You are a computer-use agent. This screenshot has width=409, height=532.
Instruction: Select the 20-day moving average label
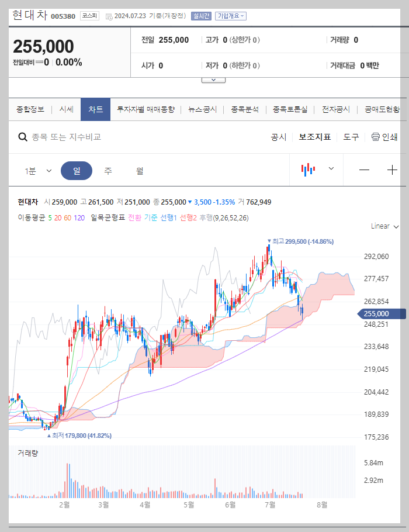[57, 217]
